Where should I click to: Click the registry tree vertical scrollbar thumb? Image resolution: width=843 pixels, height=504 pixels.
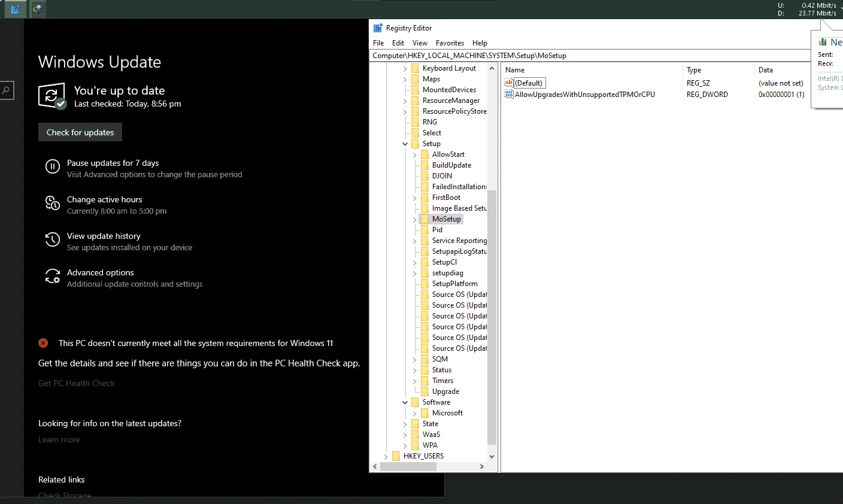tap(492, 317)
